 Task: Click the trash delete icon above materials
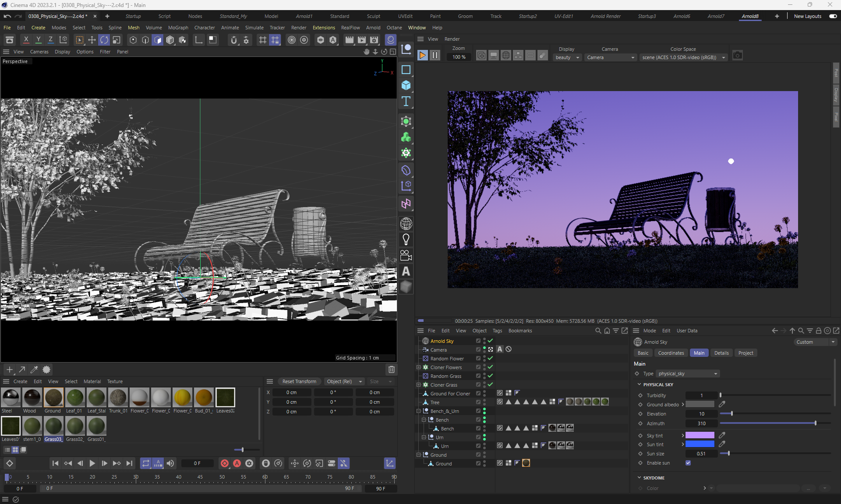point(391,370)
